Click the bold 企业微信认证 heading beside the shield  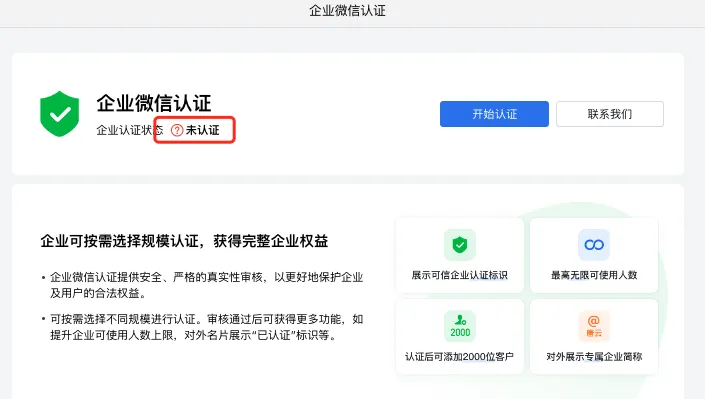coord(154,103)
